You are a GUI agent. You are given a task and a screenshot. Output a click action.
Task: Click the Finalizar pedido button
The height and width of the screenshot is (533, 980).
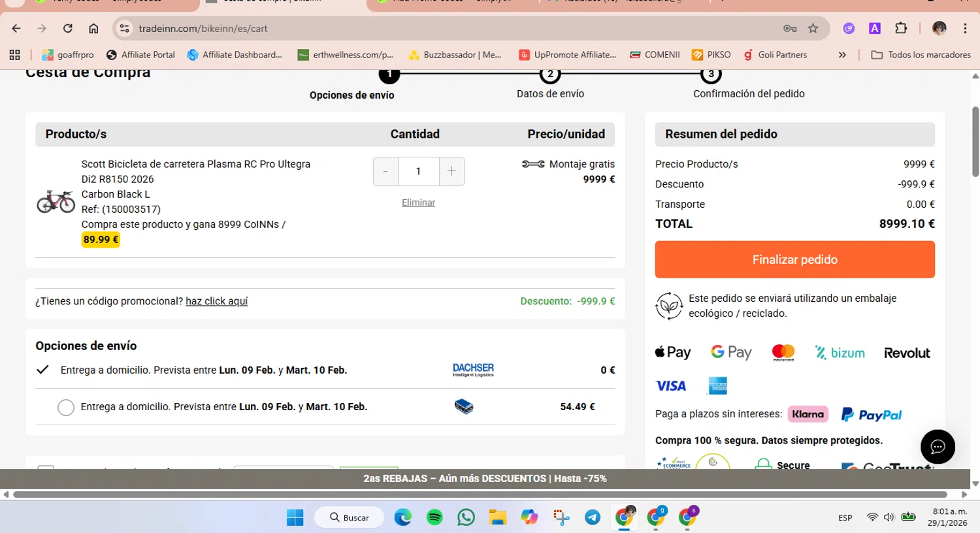[x=794, y=259]
